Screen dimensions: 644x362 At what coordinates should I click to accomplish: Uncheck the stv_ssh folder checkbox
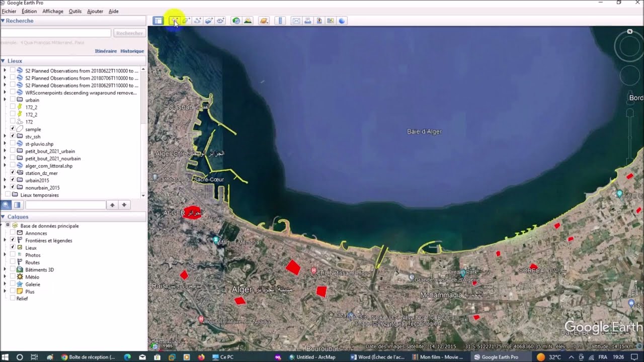pos(13,136)
